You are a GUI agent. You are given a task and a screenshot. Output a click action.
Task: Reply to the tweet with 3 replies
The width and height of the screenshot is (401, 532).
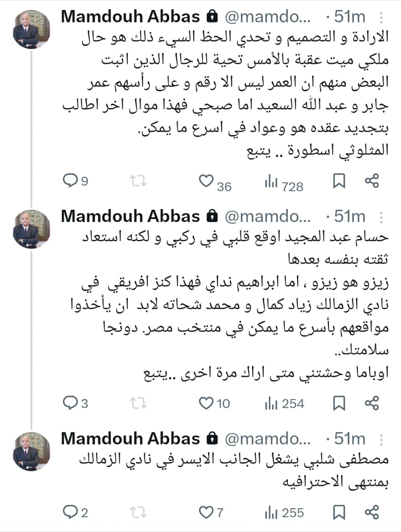point(70,403)
